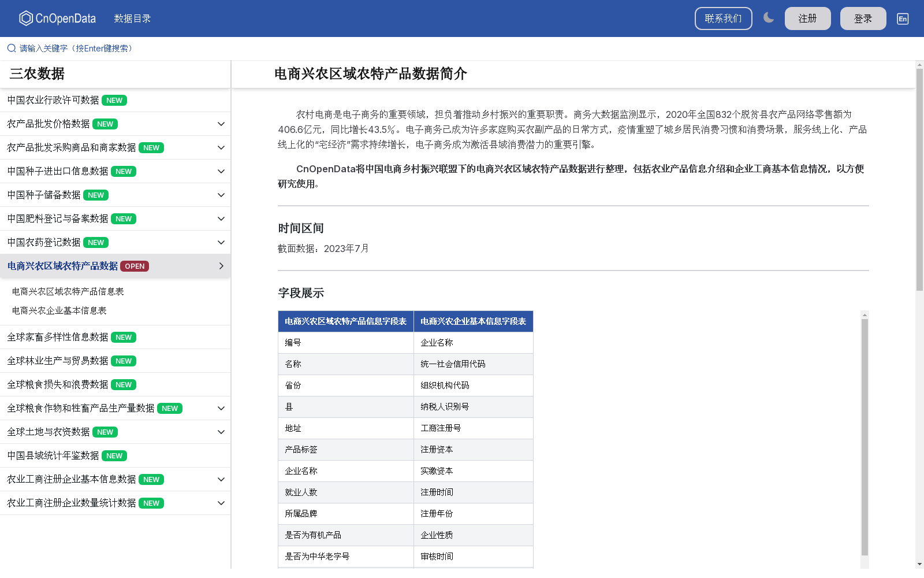924x578 pixels.
Task: Select 中国农药登记数据 label
Action: 43,242
